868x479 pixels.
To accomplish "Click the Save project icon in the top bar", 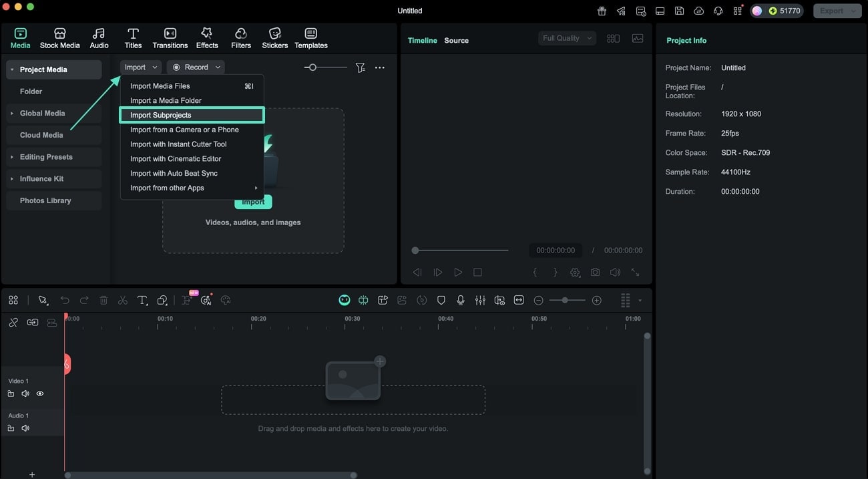I will pos(678,11).
